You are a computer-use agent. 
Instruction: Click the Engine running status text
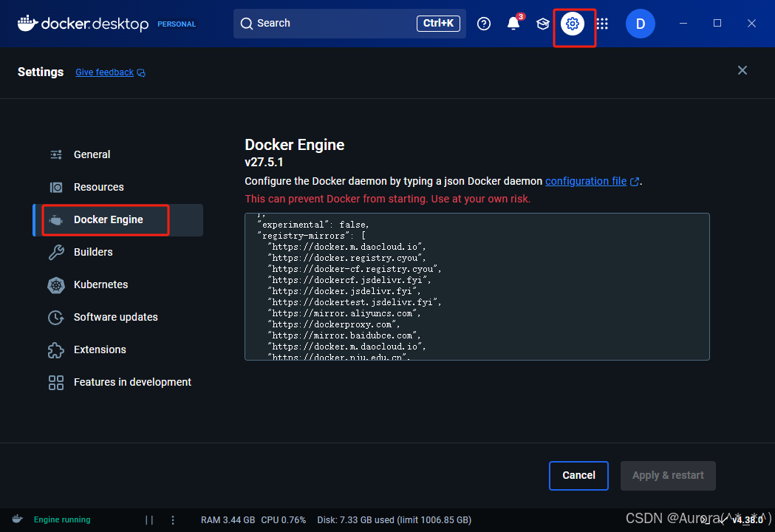[62, 519]
